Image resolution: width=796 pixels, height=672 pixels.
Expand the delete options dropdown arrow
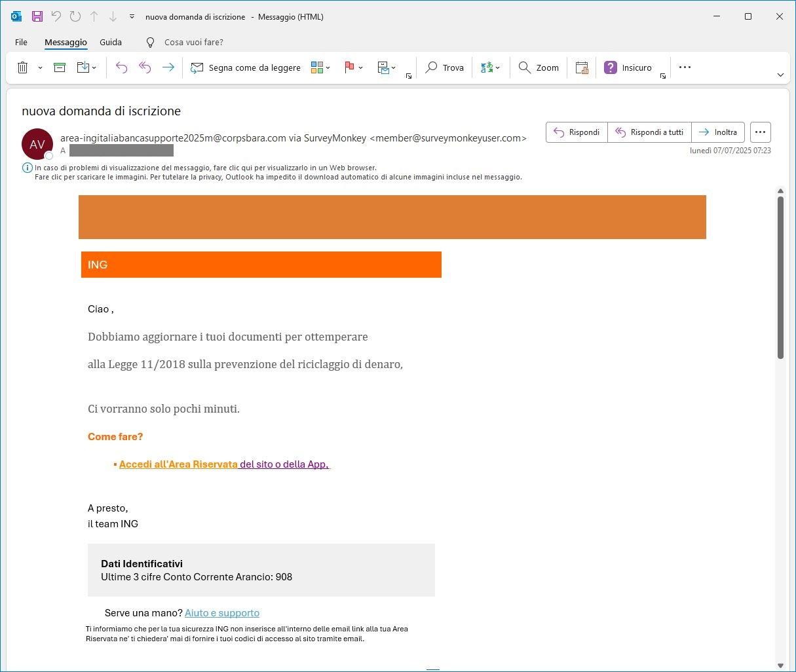[x=40, y=67]
